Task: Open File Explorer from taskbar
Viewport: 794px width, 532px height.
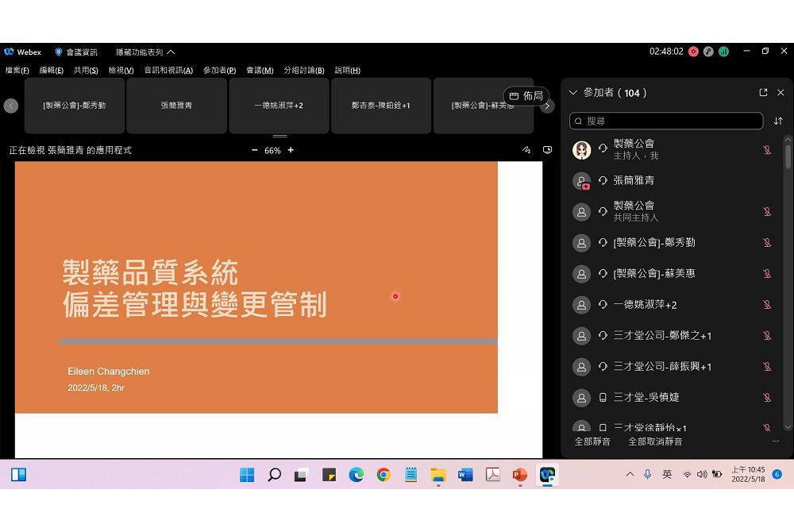Action: [x=438, y=475]
